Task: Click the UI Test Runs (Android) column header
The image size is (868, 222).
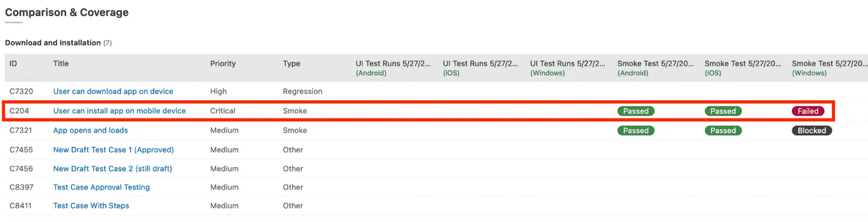Action: (x=393, y=68)
